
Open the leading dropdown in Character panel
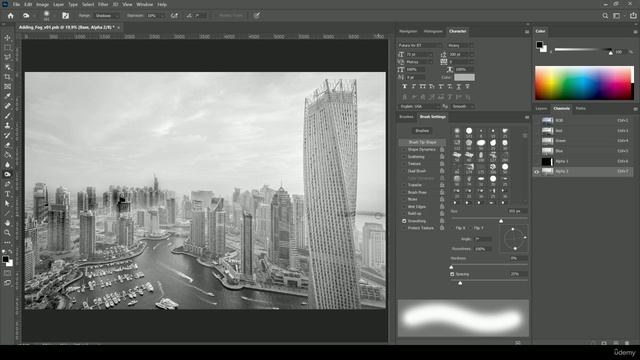(x=462, y=54)
